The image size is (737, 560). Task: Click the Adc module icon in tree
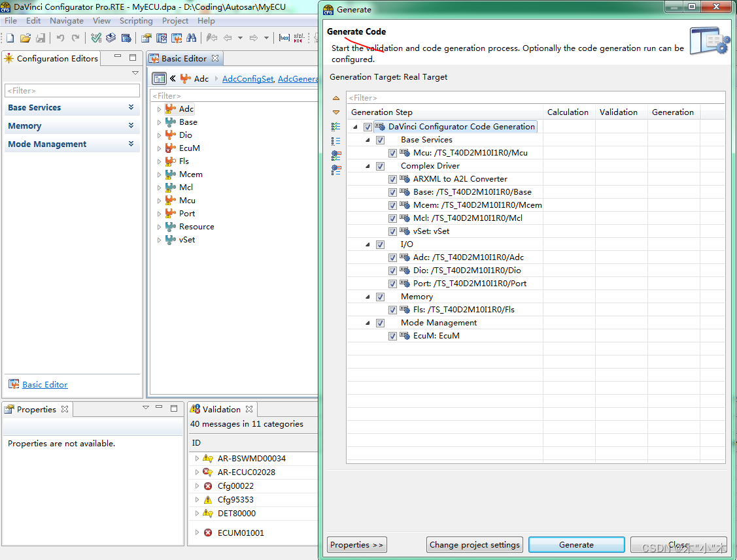171,109
